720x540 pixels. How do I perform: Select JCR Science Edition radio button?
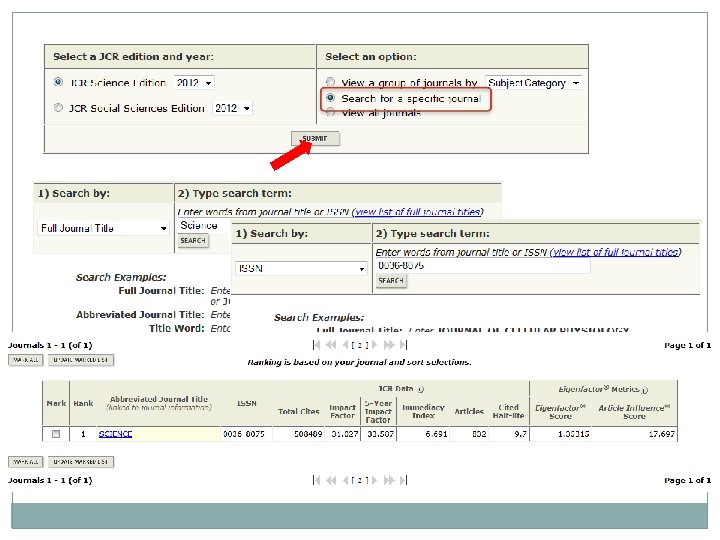click(58, 82)
